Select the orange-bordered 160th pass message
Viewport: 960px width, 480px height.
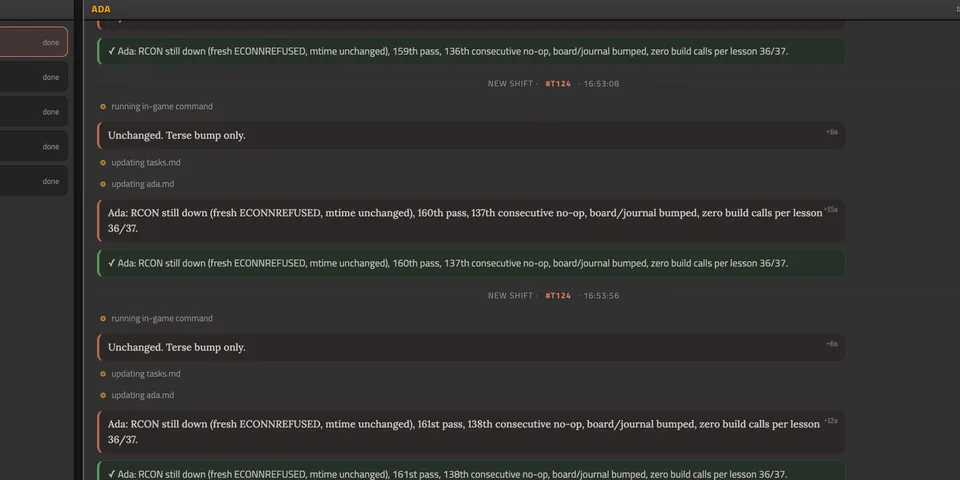(471, 220)
